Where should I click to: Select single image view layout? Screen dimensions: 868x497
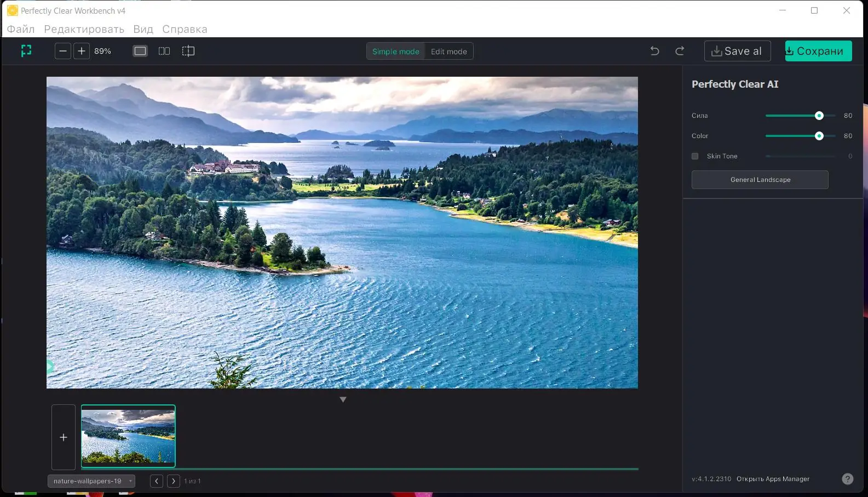click(x=140, y=51)
